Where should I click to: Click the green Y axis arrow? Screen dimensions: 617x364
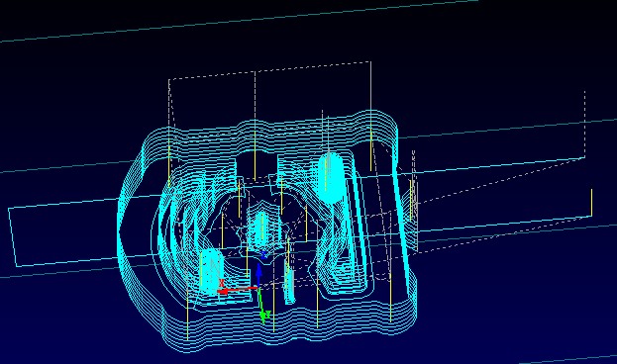pos(260,307)
